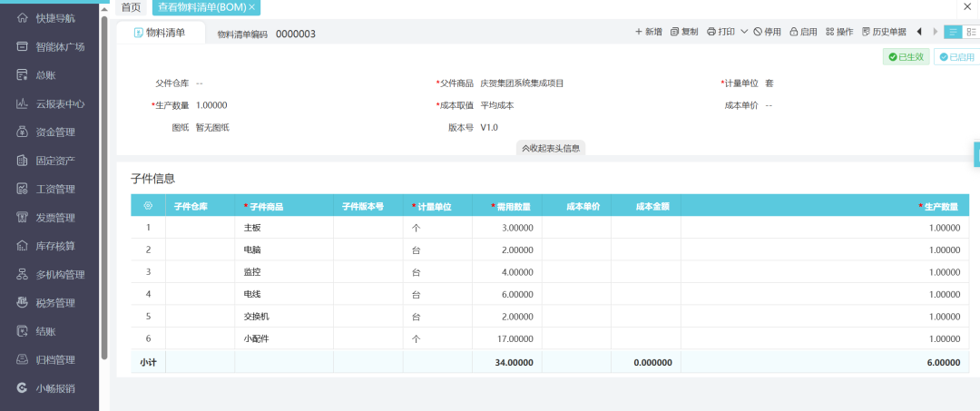
Task: Click the 已生效 status badge
Action: [906, 57]
